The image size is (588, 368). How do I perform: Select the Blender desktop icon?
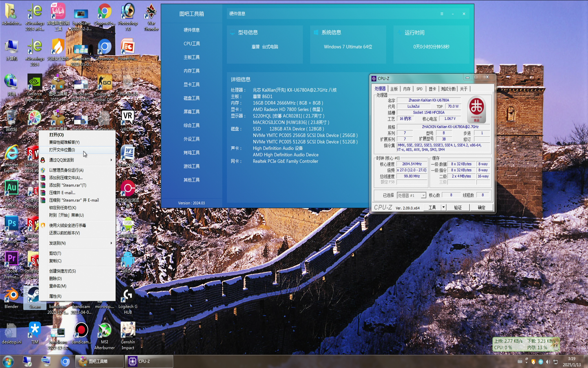tap(11, 298)
